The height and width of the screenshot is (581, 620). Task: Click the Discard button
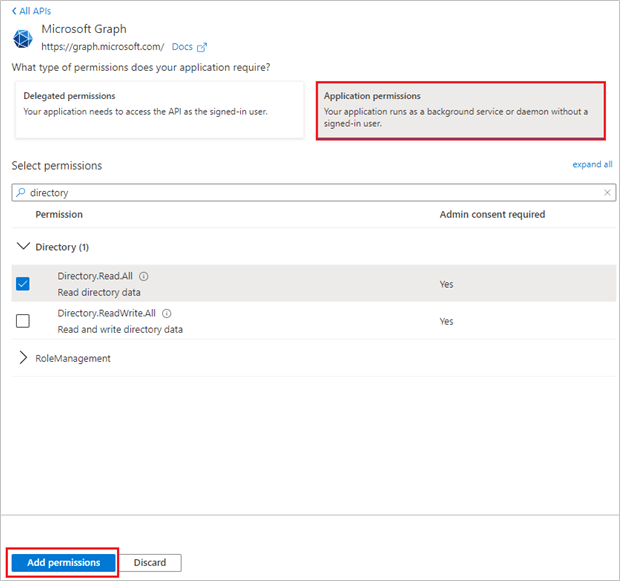(x=150, y=562)
